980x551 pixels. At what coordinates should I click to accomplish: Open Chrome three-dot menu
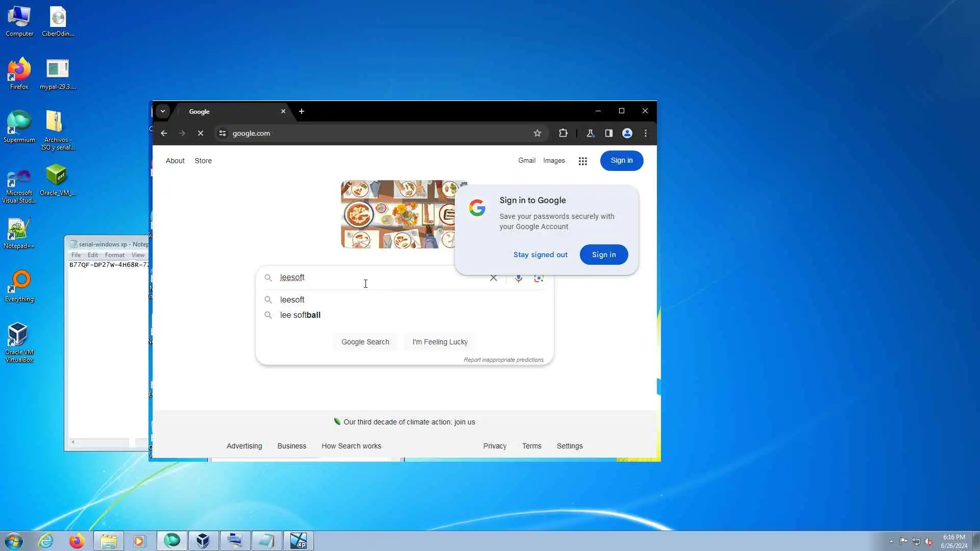click(x=646, y=133)
